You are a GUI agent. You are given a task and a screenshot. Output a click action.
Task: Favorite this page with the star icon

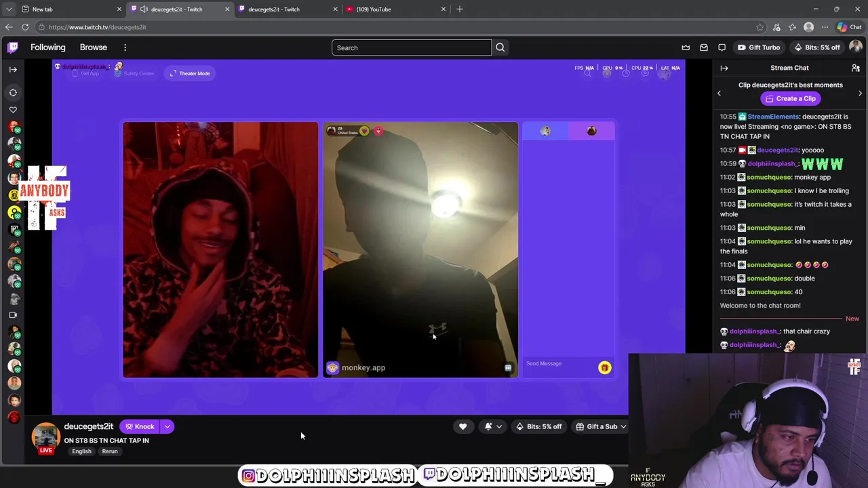click(759, 27)
